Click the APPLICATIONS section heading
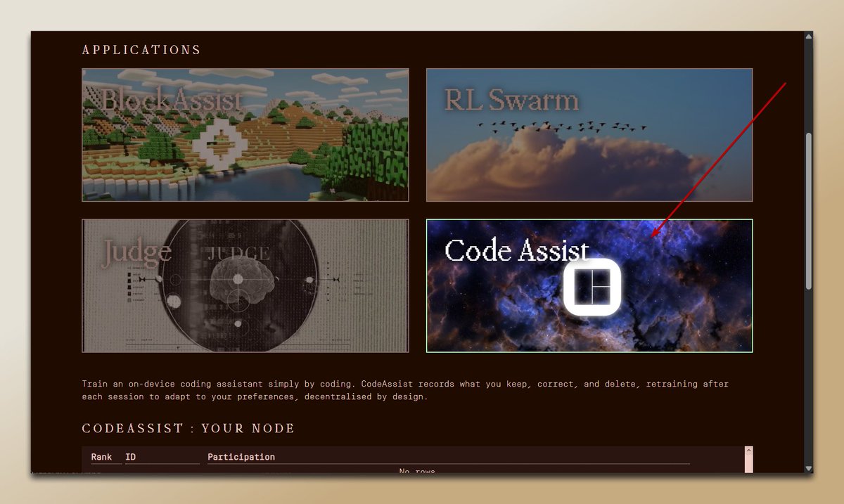Viewport: 844px width, 504px height. pos(141,49)
